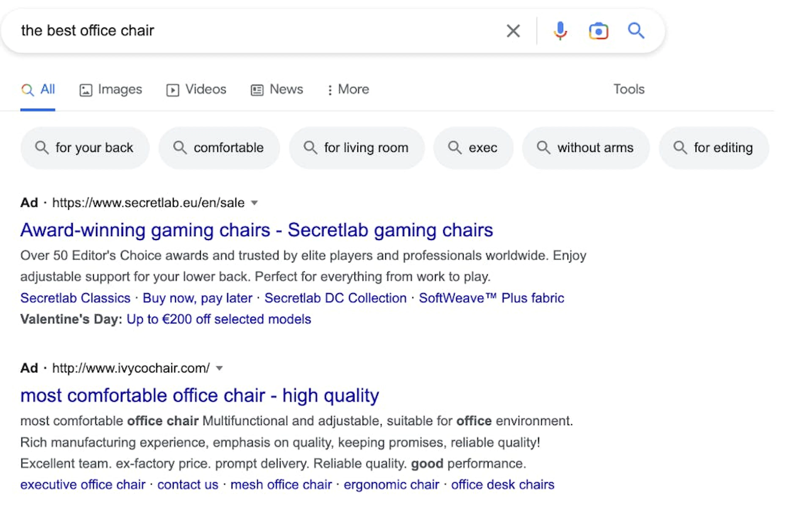Open 'most comfortable office chair - high quality' ad
This screenshot has width=812, height=518.
200,396
